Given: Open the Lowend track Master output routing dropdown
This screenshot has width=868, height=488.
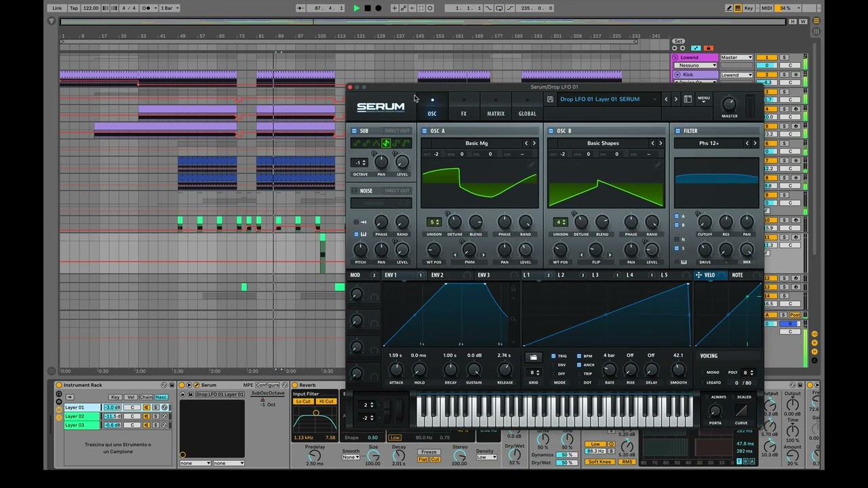Looking at the screenshot, I should pyautogui.click(x=736, y=58).
